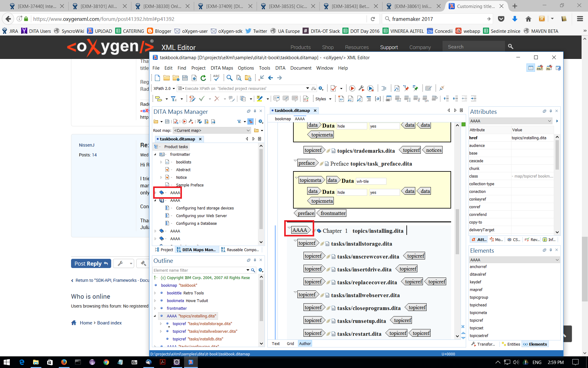
Task: Open the Tools menu
Action: [265, 68]
